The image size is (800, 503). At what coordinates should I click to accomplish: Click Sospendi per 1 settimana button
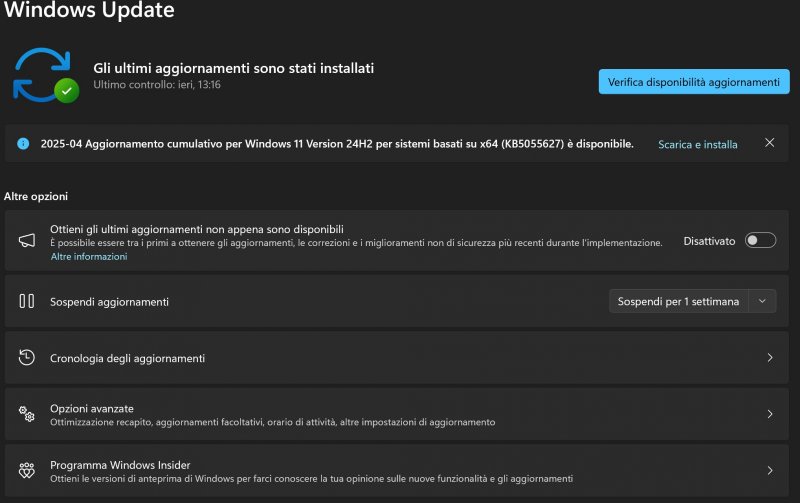(x=679, y=301)
